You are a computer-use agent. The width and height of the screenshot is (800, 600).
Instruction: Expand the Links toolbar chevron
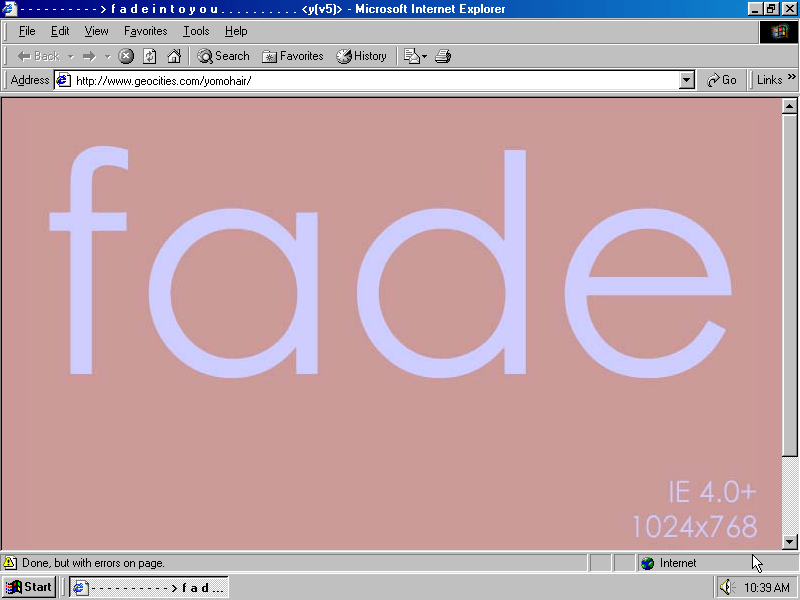792,79
